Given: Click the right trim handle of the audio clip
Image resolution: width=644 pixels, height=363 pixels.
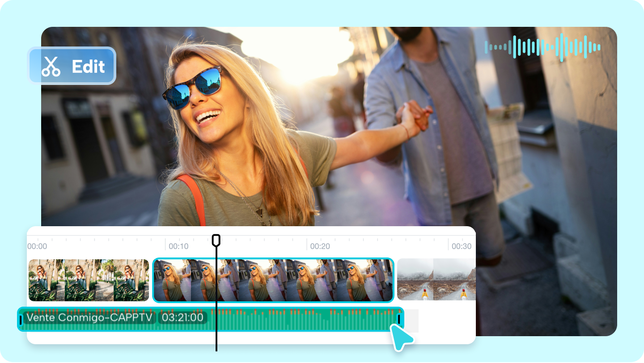Looking at the screenshot, I should click(398, 318).
